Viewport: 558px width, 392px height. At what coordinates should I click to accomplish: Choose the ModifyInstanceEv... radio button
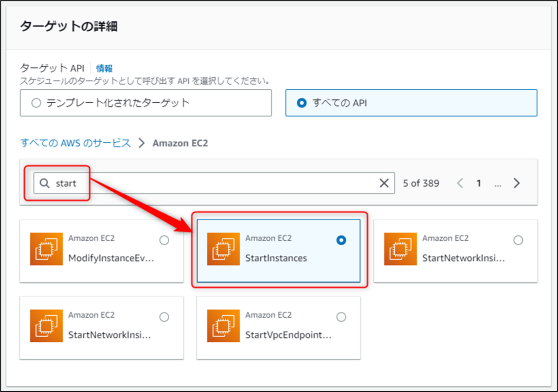click(164, 240)
